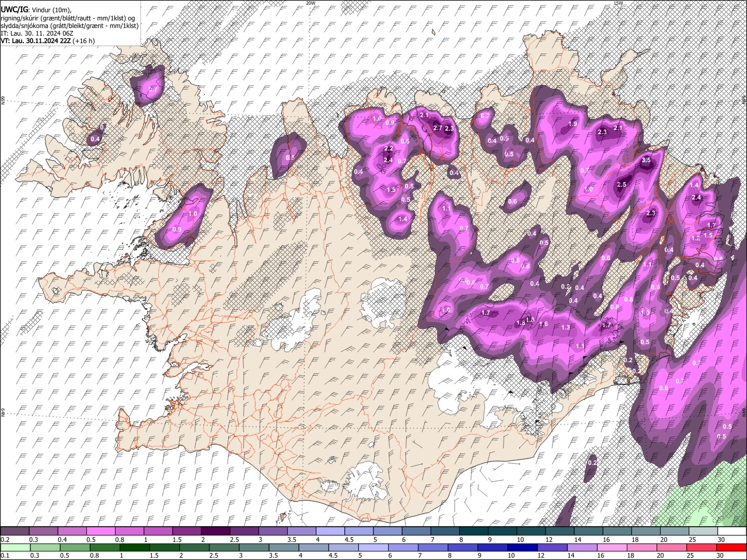Image resolution: width=747 pixels, height=560 pixels.
Task: Pick the dark plum 2 mm swatch in the top legend row
Action: (215, 531)
